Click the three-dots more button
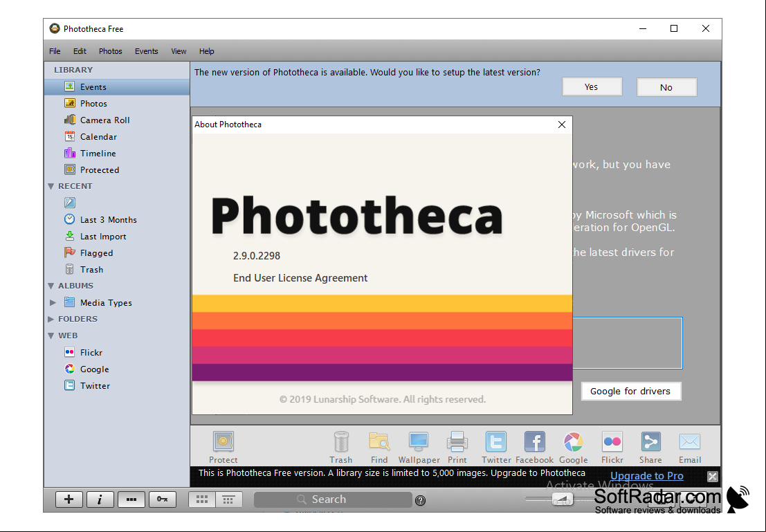Viewport: 766px width, 532px height. pyautogui.click(x=131, y=499)
